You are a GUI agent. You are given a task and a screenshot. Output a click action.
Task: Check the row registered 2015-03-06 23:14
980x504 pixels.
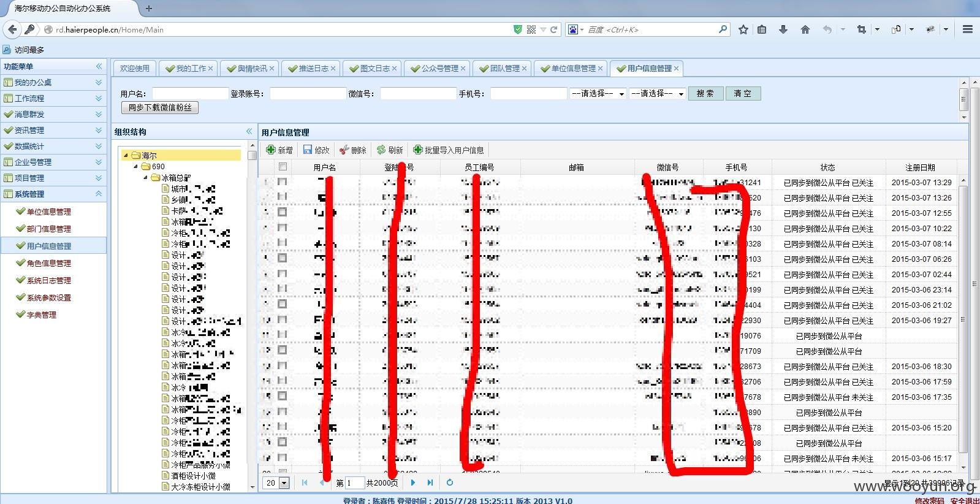pyautogui.click(x=283, y=289)
